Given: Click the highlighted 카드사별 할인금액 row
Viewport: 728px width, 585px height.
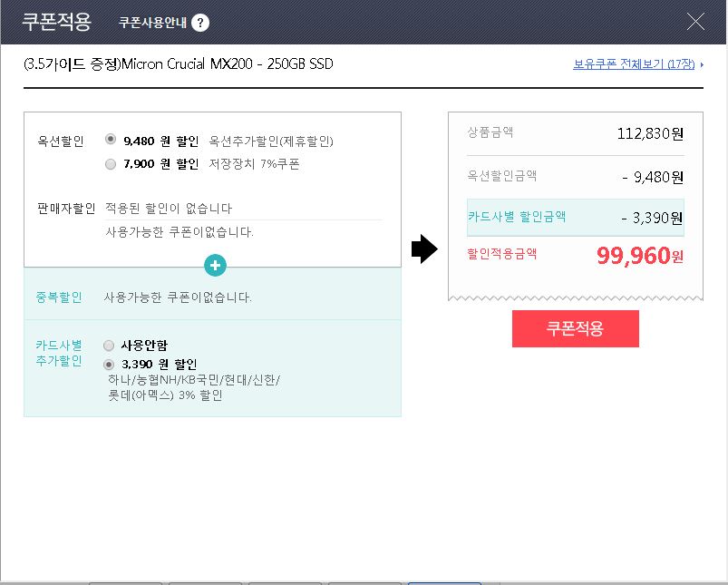Looking at the screenshot, I should click(x=575, y=217).
